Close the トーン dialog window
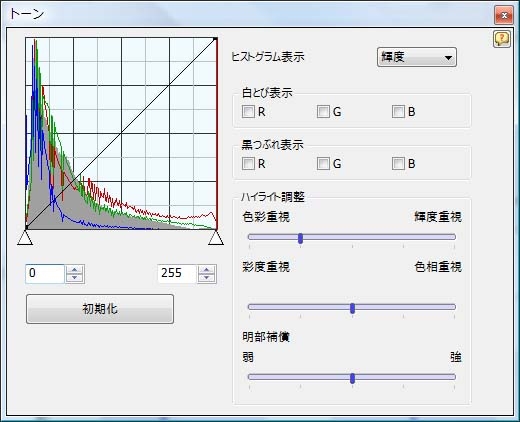Screen dimensions: 520x422 (x=504, y=15)
